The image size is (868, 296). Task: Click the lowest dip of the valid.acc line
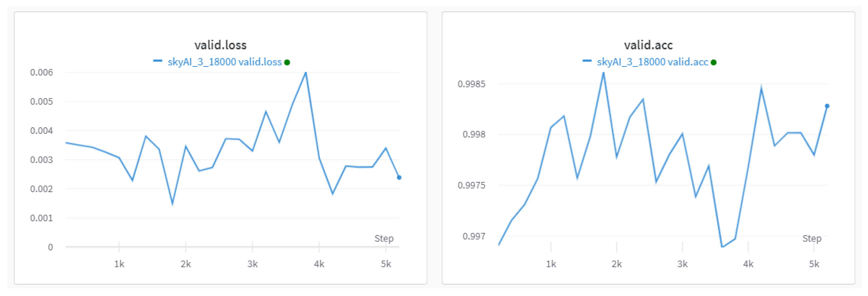click(x=722, y=247)
